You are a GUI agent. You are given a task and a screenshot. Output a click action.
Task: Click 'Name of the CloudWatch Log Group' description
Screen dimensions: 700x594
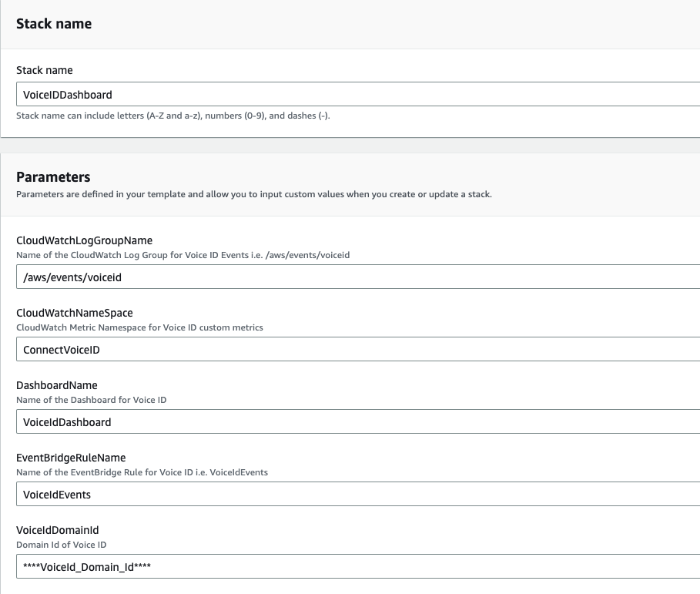183,255
